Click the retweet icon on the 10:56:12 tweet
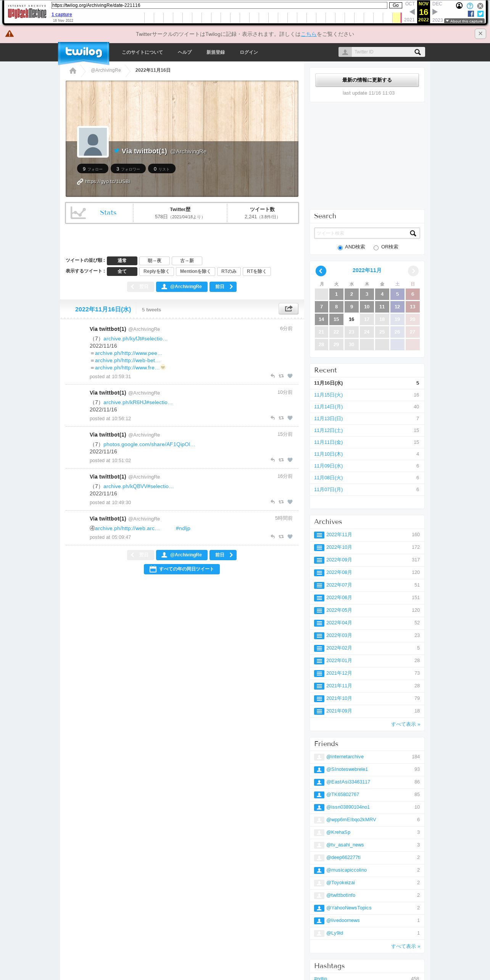 [x=281, y=418]
